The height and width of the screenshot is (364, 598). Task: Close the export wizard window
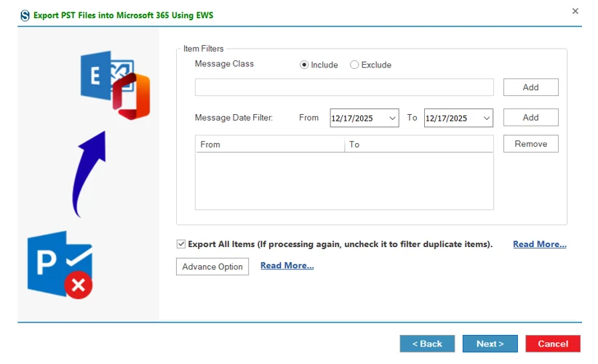pos(575,11)
